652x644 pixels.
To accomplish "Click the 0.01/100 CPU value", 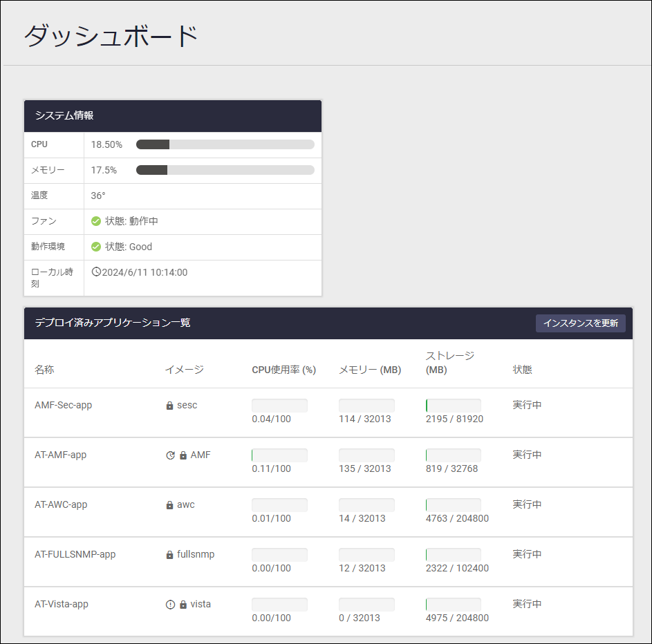I will click(272, 518).
